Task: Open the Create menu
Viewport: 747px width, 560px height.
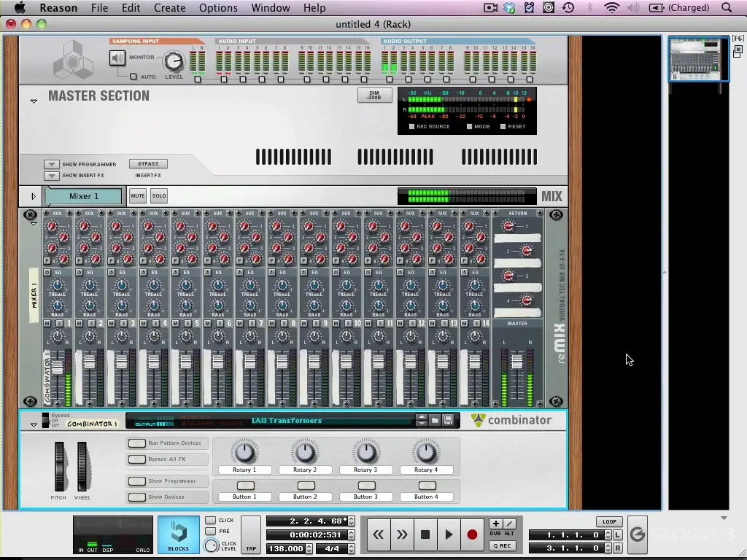Action: pyautogui.click(x=169, y=8)
